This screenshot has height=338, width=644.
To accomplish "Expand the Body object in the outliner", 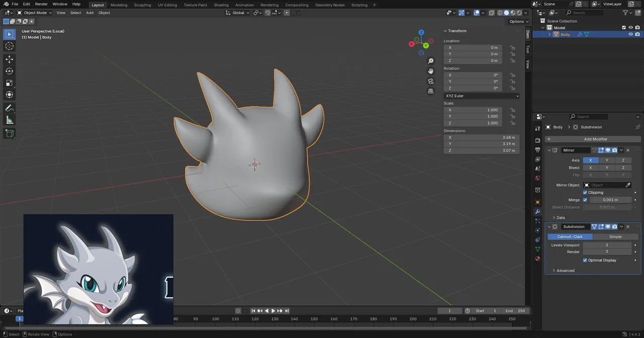I will point(549,35).
